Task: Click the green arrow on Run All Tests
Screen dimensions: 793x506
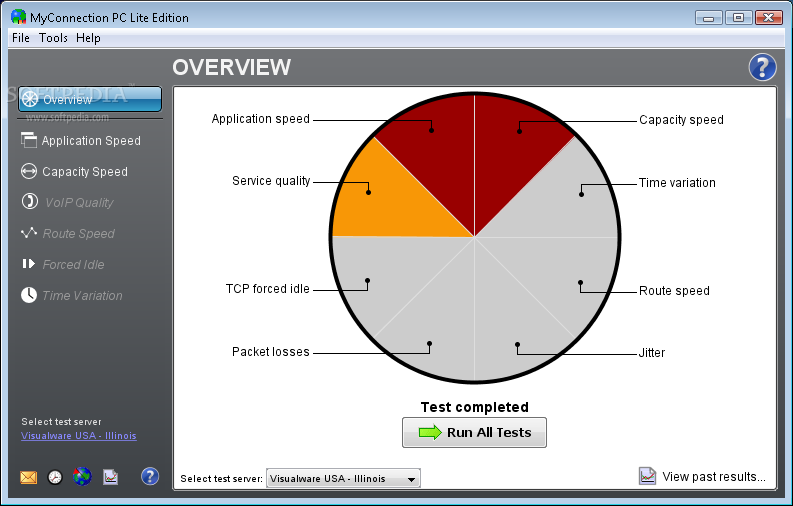Action: 430,432
